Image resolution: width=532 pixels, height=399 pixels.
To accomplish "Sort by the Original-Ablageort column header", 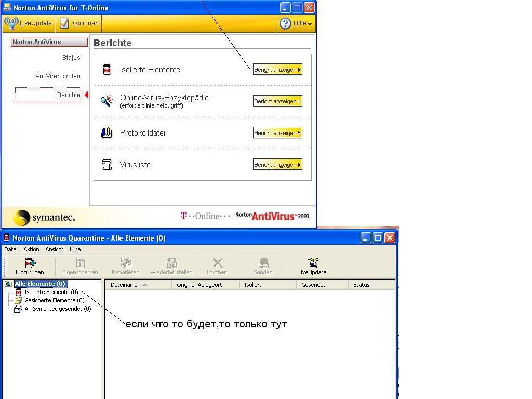I will pos(206,285).
